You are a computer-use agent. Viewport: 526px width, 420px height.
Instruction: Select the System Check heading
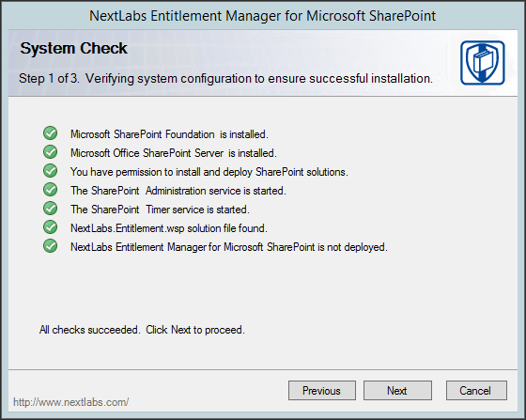click(73, 49)
